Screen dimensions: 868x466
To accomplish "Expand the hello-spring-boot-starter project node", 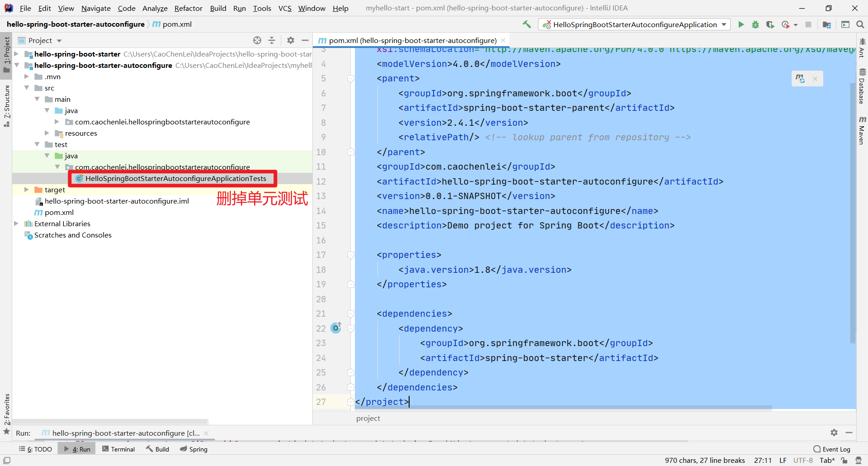I will 17,54.
